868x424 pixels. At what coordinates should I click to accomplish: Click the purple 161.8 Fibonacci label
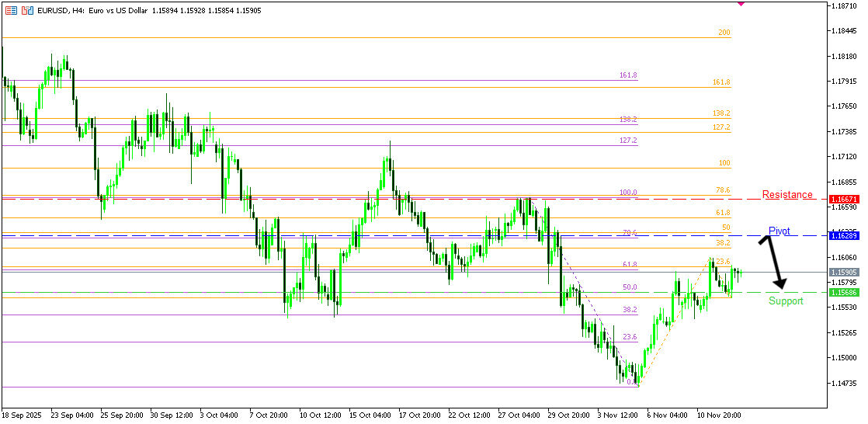pos(628,75)
